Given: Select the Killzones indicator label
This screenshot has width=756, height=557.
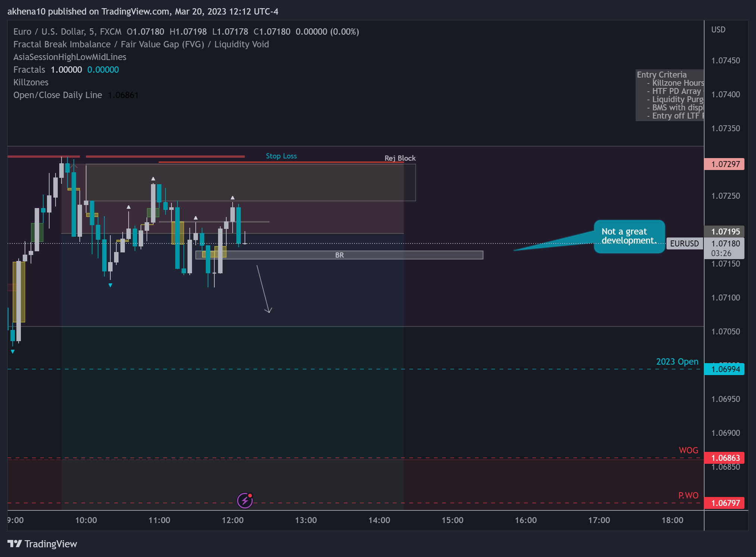Looking at the screenshot, I should (x=31, y=82).
